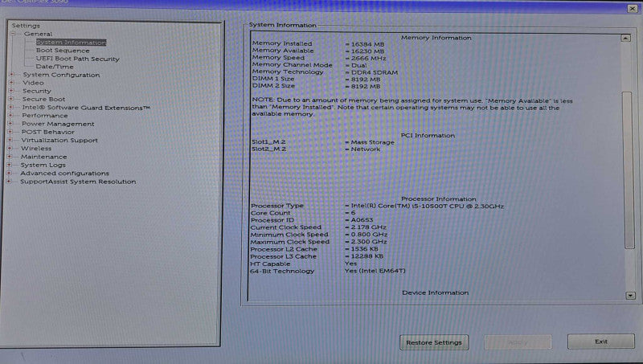643x364 pixels.
Task: Select System Information in the tree
Action: pos(71,43)
